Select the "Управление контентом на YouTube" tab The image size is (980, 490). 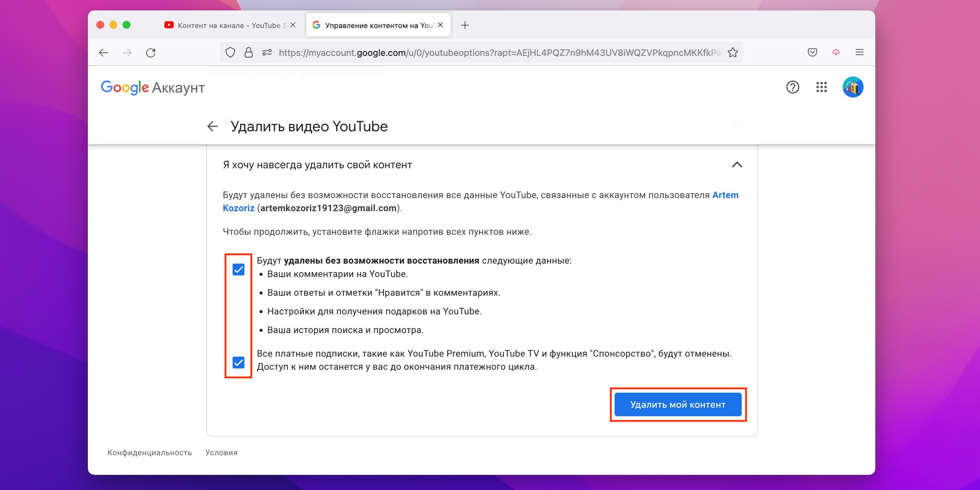378,25
